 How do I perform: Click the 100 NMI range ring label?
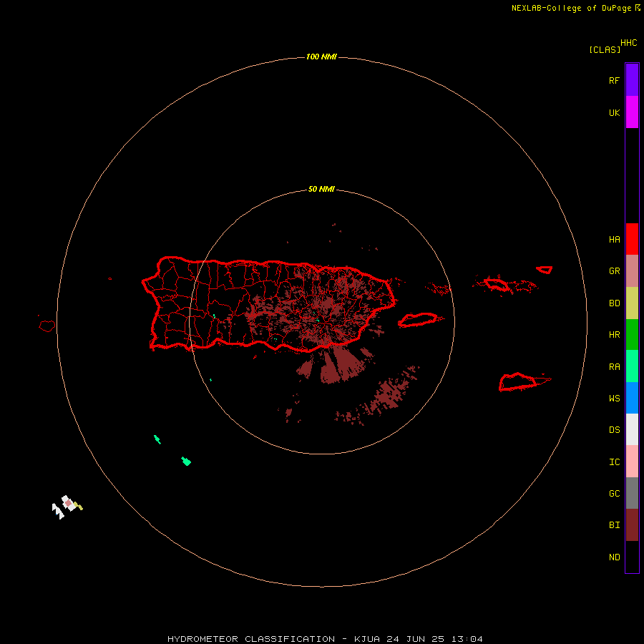321,57
